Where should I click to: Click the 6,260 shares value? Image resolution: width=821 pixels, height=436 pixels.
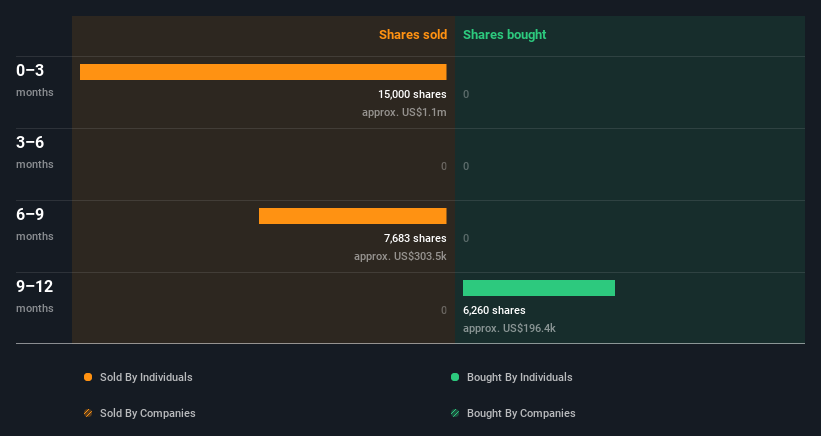point(494,310)
